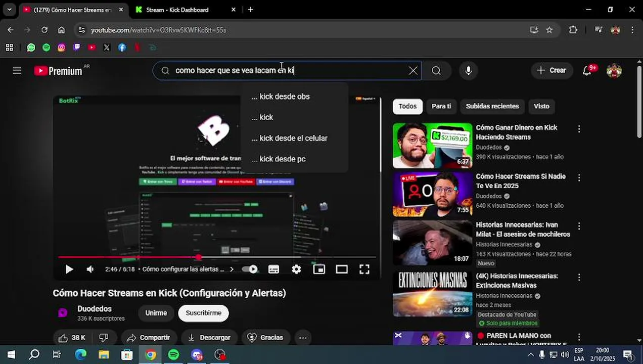Click the Gracias button
This screenshot has width=643, height=364.
tap(265, 338)
